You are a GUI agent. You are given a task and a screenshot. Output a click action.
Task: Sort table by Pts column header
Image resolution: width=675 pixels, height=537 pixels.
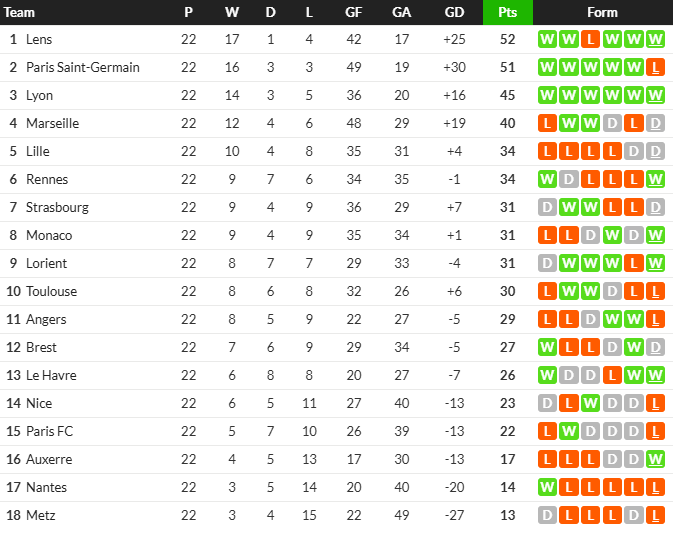[x=508, y=12]
